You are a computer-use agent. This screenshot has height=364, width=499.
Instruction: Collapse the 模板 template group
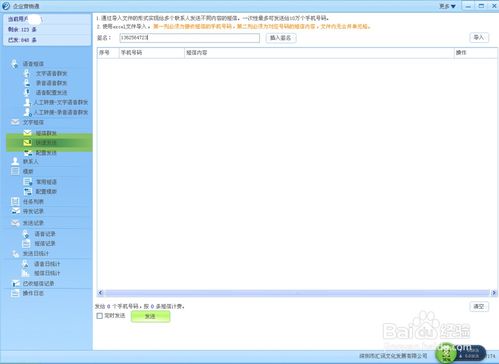point(28,171)
